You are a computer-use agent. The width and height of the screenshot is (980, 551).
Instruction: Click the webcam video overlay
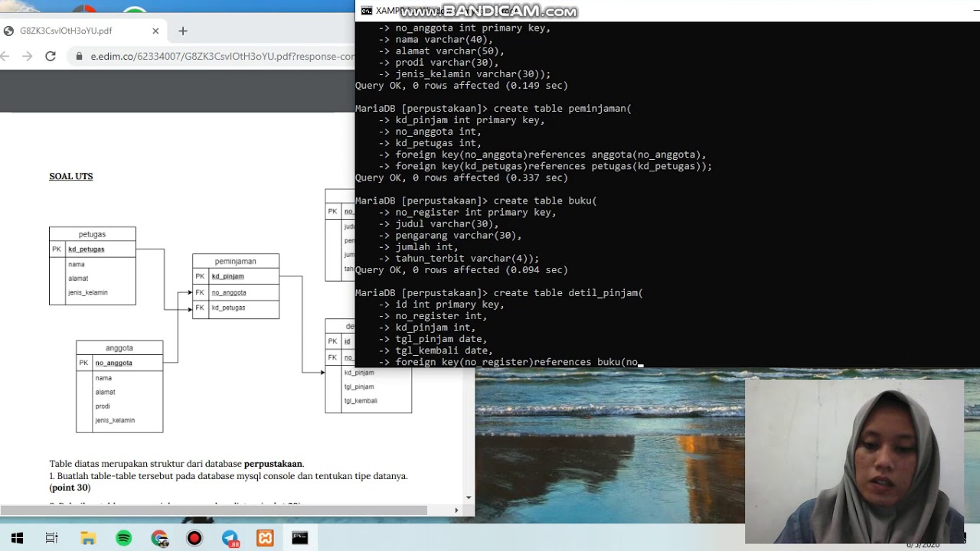[854, 461]
